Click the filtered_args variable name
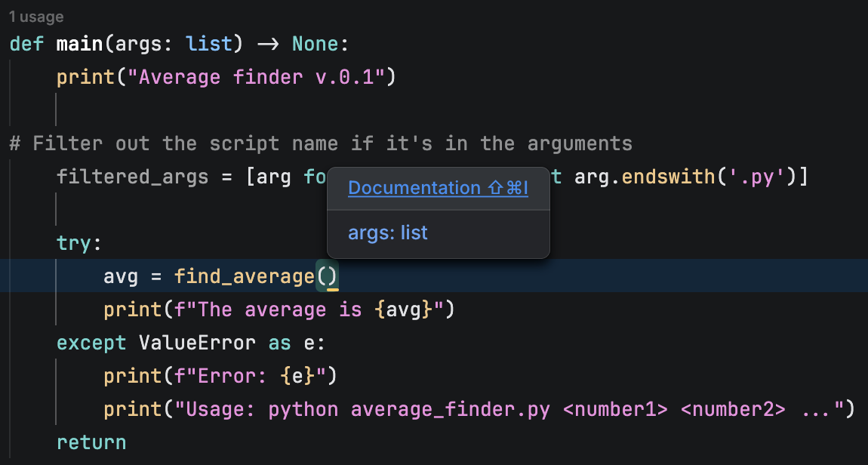The height and width of the screenshot is (465, 868). 132,177
